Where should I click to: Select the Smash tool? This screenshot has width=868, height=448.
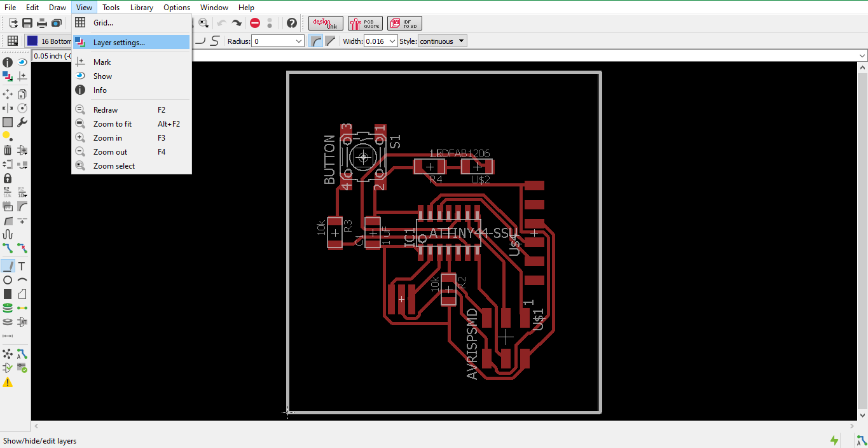tap(8, 206)
